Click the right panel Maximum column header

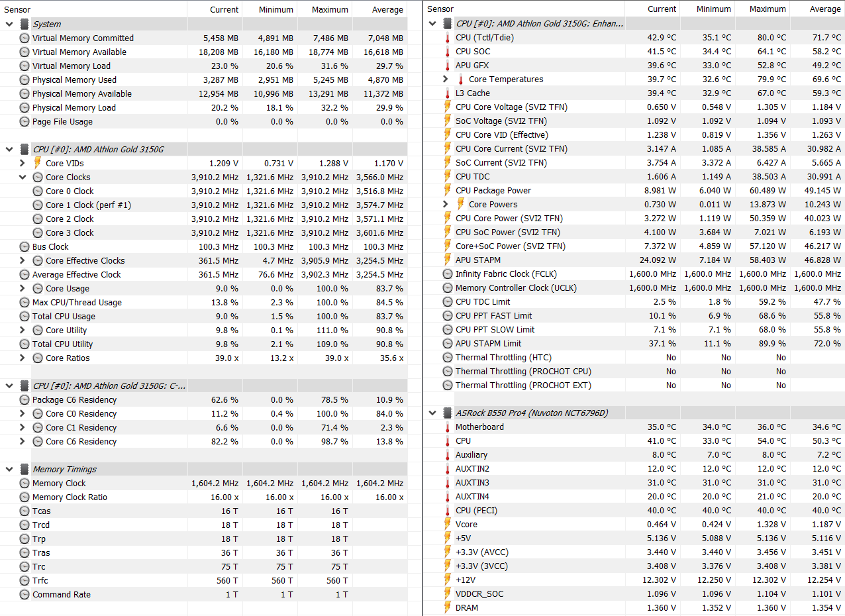click(763, 9)
